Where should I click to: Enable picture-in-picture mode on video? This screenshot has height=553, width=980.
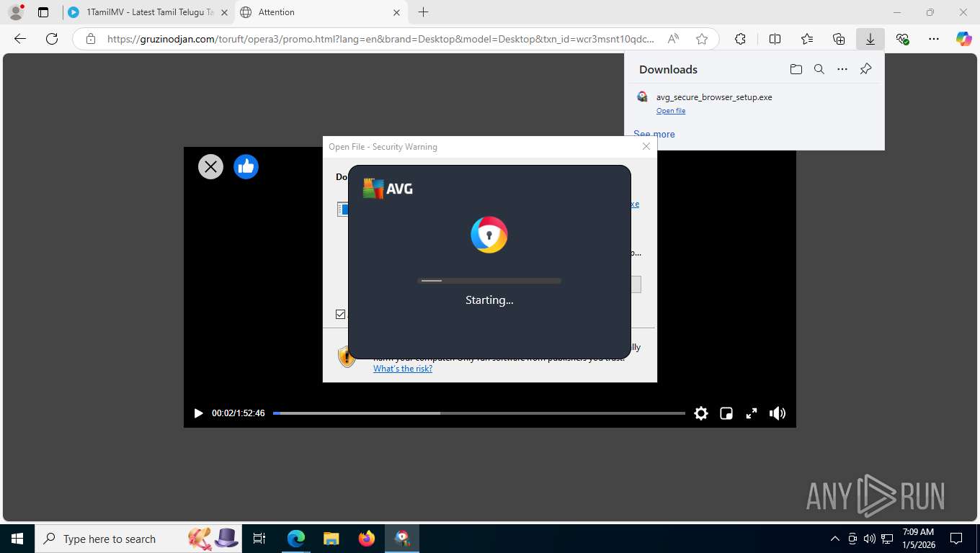point(726,413)
